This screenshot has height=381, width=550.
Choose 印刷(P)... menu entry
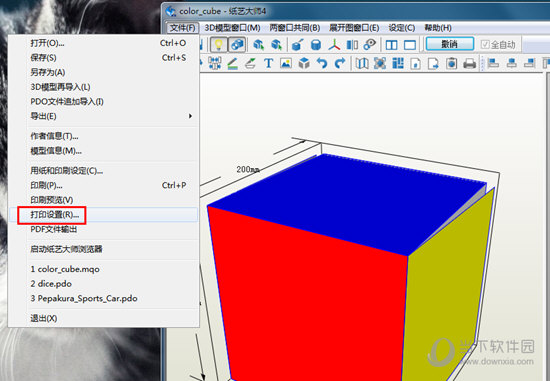pyautogui.click(x=103, y=185)
